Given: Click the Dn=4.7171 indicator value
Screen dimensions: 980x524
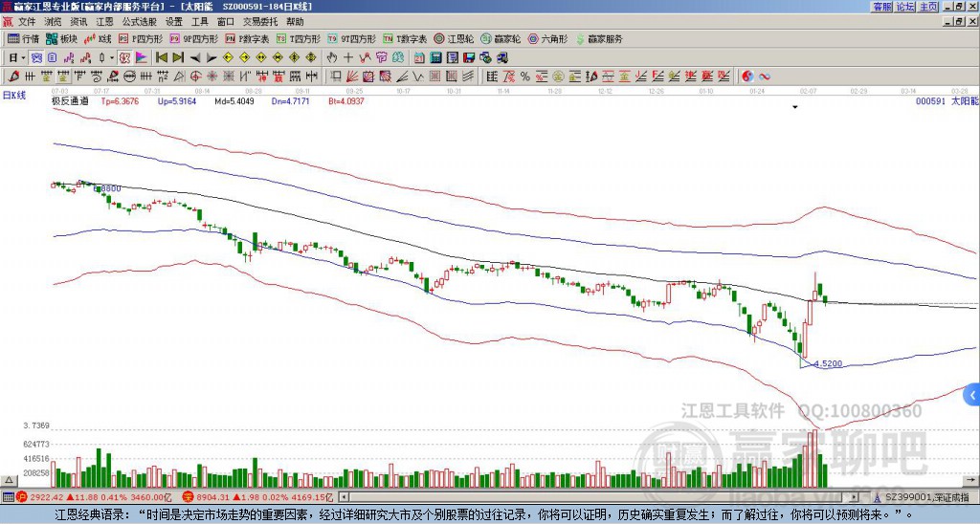Looking at the screenshot, I should [291, 100].
